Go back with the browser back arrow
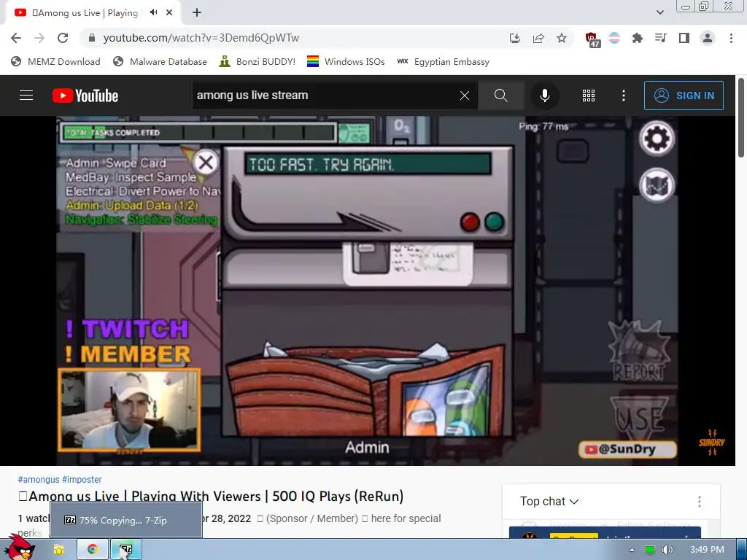This screenshot has width=747, height=560. (x=16, y=38)
